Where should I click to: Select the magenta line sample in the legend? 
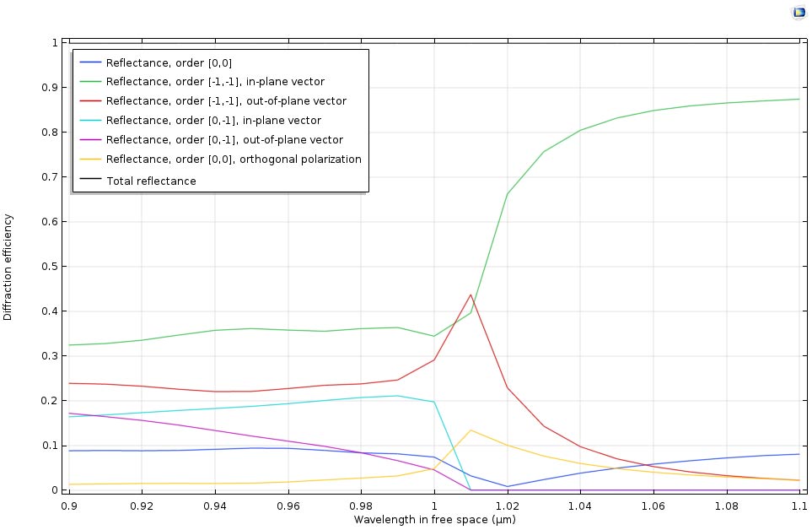[89, 140]
